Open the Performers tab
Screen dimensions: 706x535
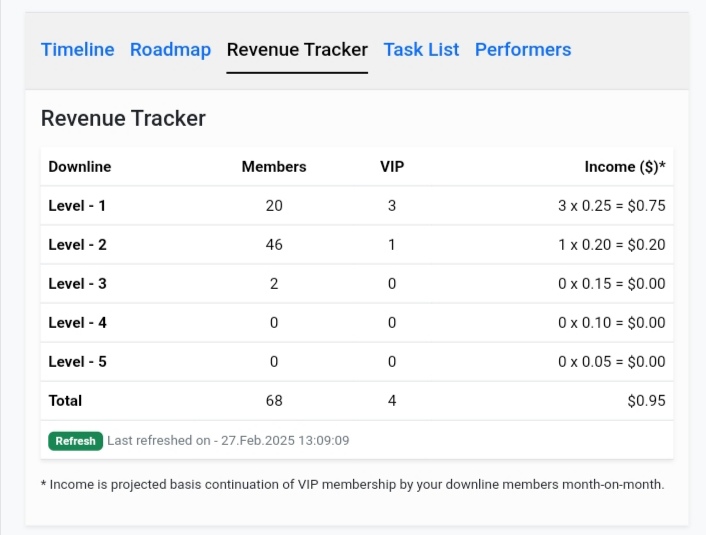pyautogui.click(x=523, y=50)
